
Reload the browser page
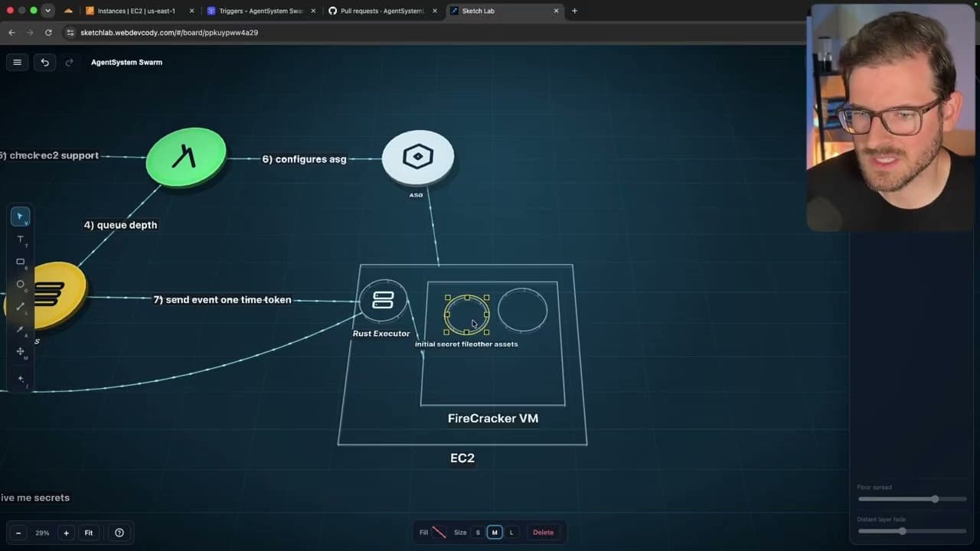[x=48, y=33]
